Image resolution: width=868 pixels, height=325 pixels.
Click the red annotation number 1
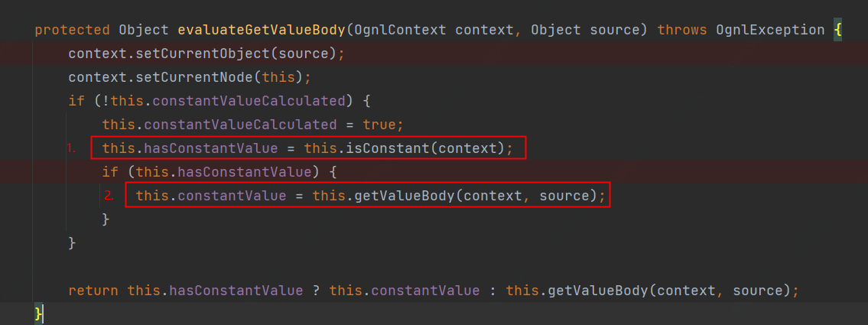pyautogui.click(x=71, y=148)
